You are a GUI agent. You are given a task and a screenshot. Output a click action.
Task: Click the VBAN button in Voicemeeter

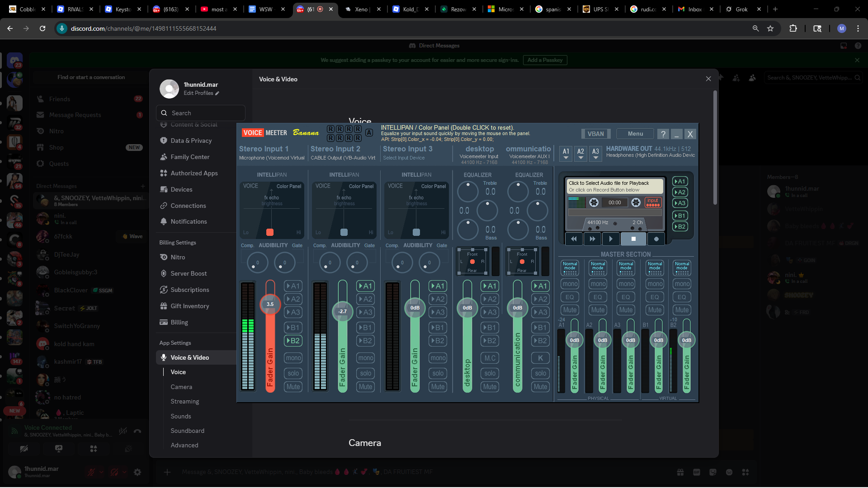(x=595, y=134)
